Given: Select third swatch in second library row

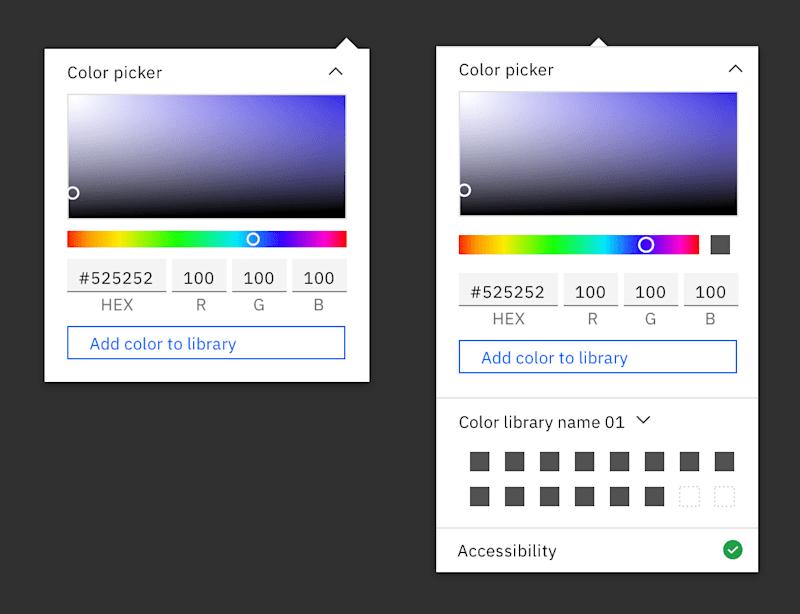Looking at the screenshot, I should 549,496.
